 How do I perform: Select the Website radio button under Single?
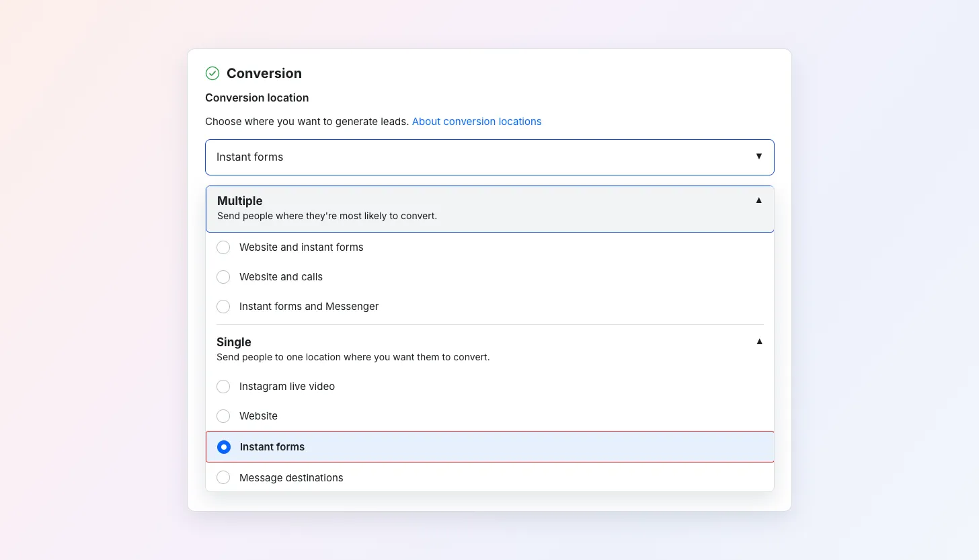[x=223, y=416]
